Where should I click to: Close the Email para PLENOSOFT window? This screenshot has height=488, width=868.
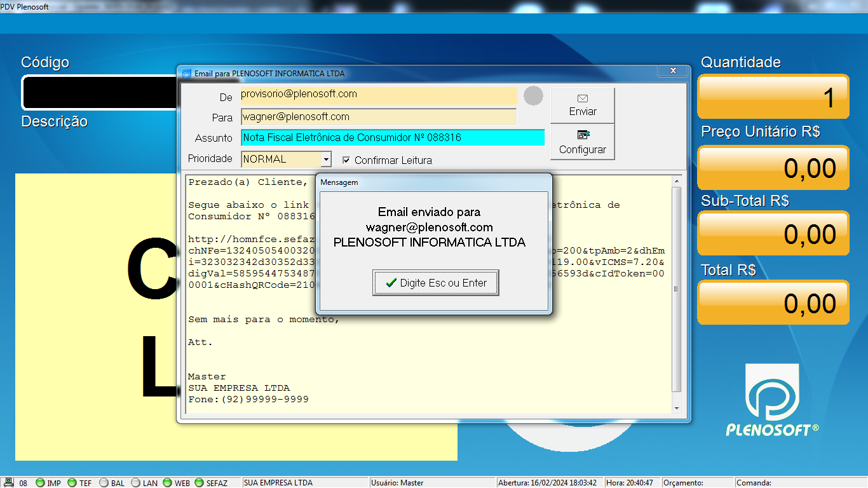pos(673,71)
